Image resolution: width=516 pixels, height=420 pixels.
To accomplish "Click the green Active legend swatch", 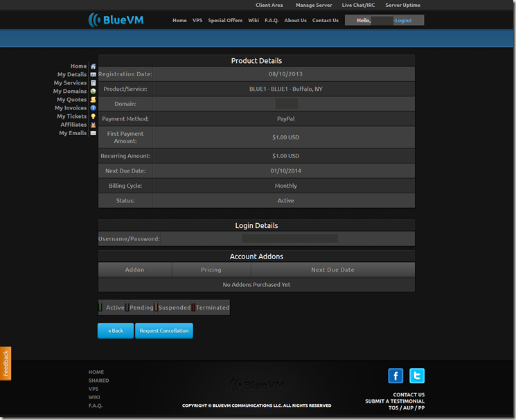I will click(100, 307).
